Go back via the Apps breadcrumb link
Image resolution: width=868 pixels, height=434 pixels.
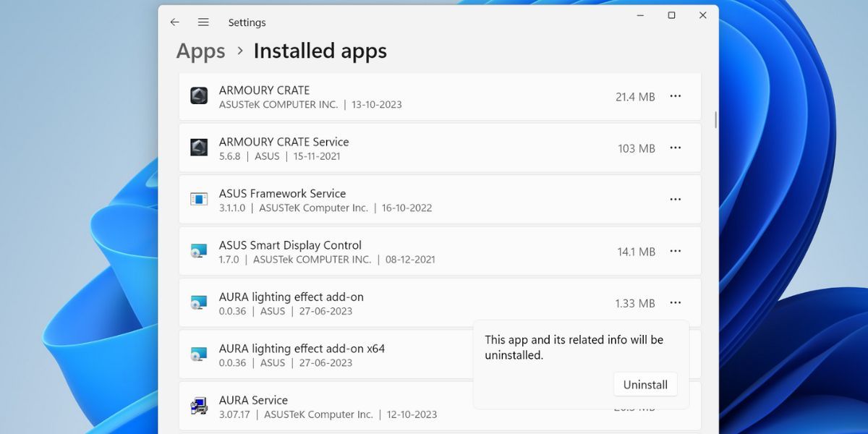pyautogui.click(x=200, y=51)
